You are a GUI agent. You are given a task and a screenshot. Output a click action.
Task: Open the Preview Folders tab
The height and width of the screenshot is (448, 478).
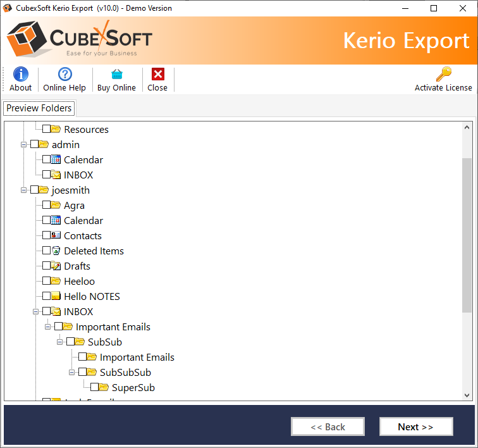pos(39,108)
